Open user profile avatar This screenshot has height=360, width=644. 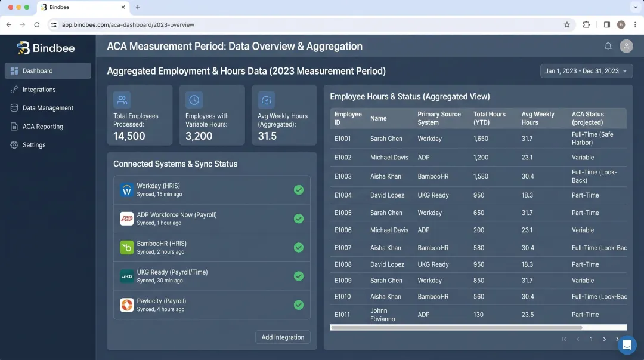[x=626, y=46]
